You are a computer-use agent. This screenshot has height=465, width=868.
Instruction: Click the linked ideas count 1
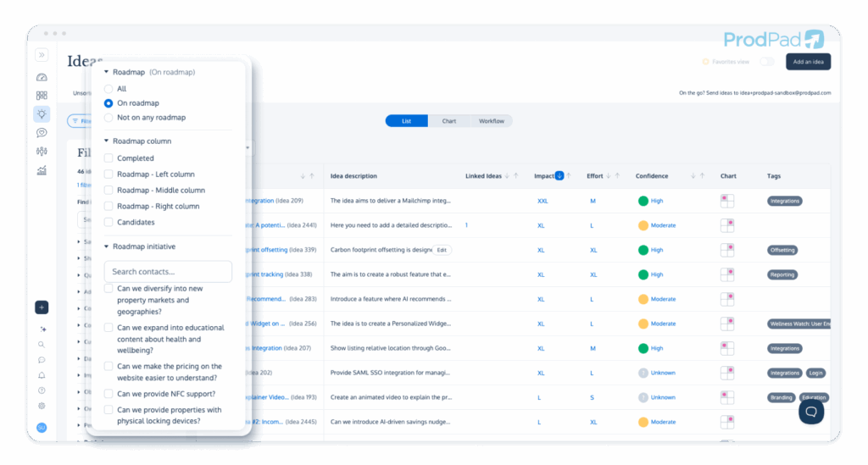(467, 225)
